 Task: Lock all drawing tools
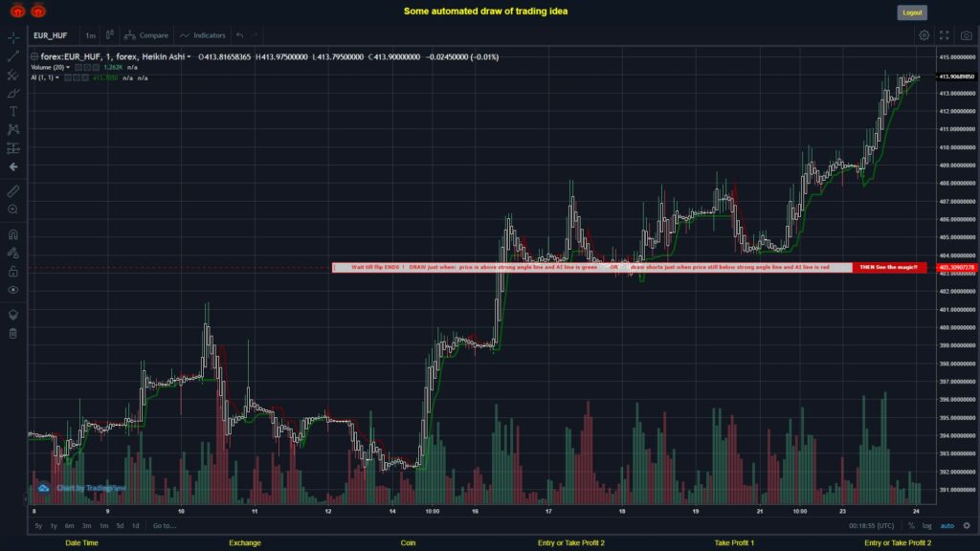tap(13, 271)
